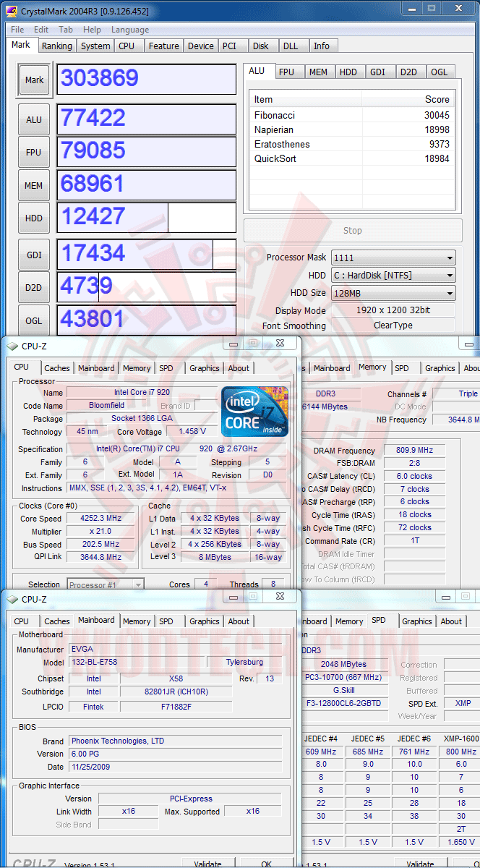This screenshot has height=868, width=480.
Task: Select the Eratosthenes result row
Action: (352, 144)
